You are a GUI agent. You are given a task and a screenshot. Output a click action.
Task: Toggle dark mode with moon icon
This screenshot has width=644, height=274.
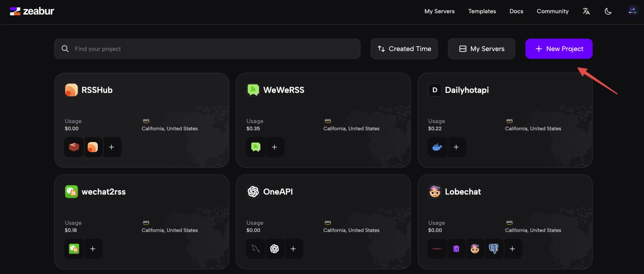[x=608, y=11]
